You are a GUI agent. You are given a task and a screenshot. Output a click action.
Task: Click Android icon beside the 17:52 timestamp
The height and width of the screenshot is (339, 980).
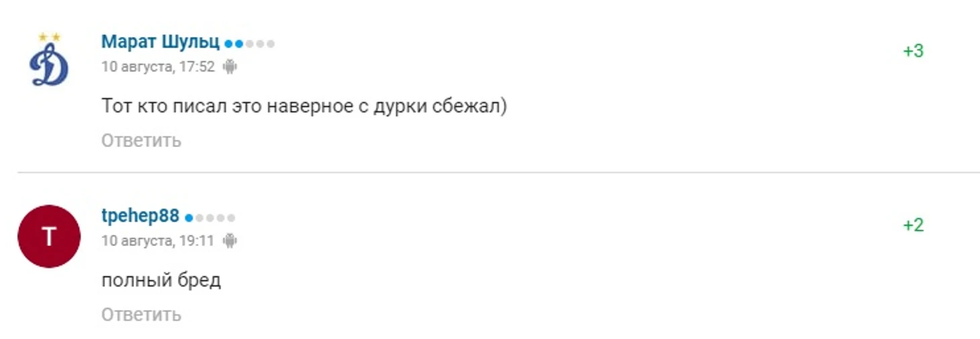point(230,67)
